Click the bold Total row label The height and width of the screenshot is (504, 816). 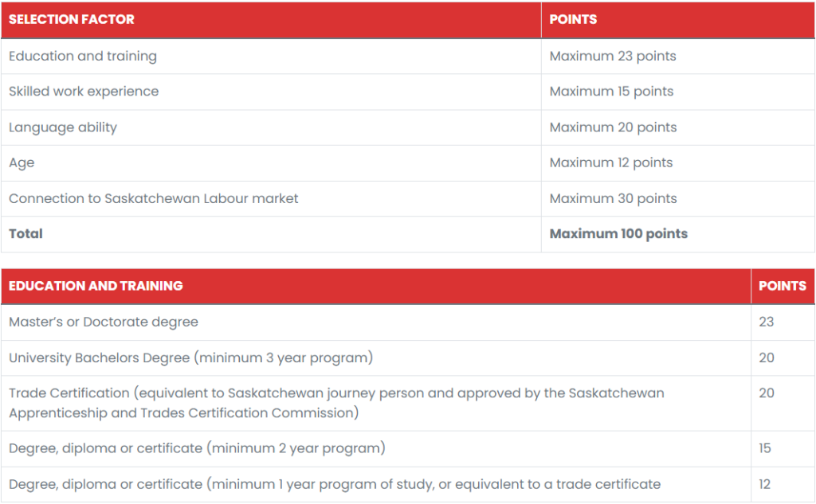(x=25, y=234)
